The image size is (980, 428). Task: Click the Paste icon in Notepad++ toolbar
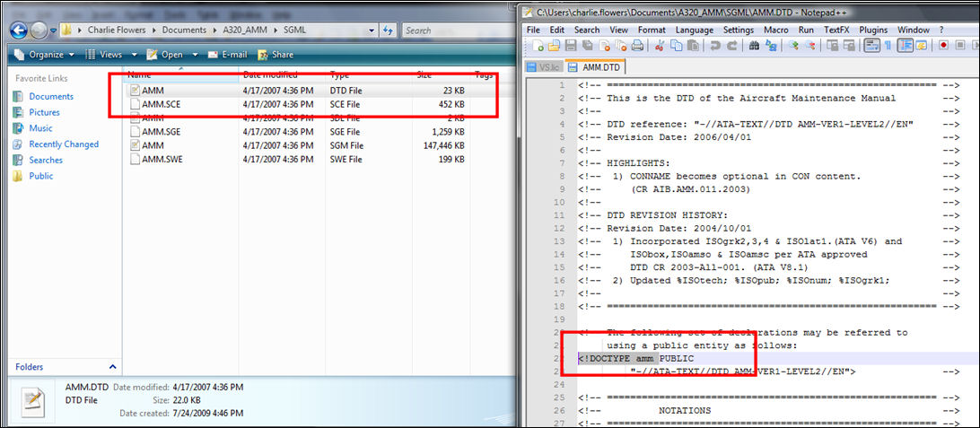tap(693, 46)
